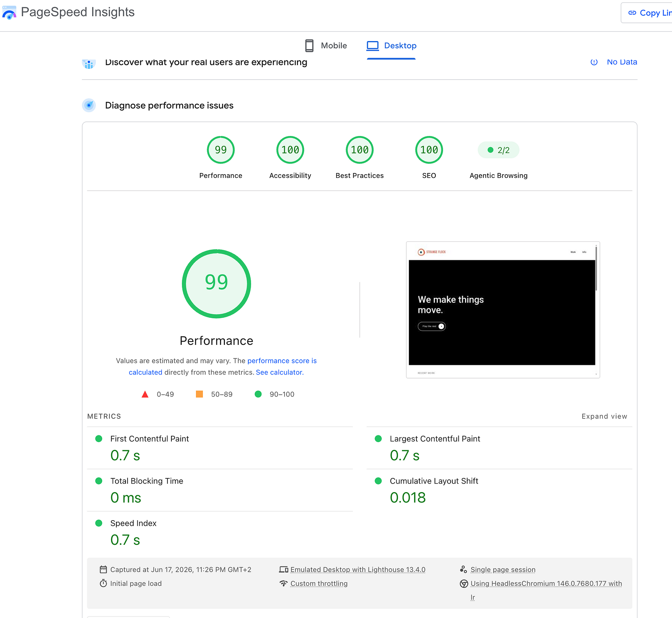Viewport: 672px width, 618px height.
Task: Select the 100 Best Practices gauge
Action: [x=360, y=150]
